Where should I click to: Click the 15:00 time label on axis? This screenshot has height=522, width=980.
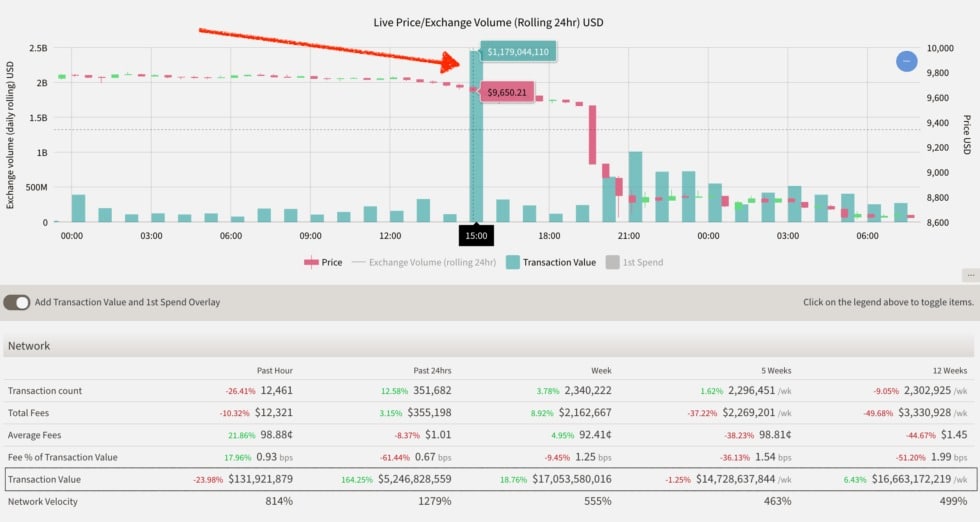point(476,236)
